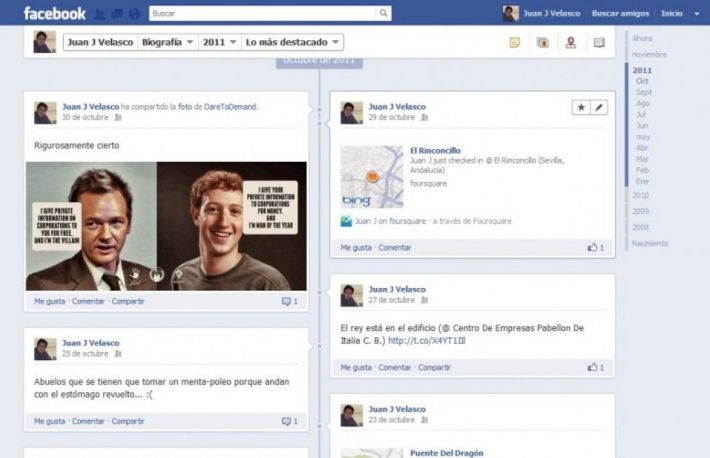This screenshot has height=458, width=710.
Task: Click Compartir on the 27 de octubre post
Action: tap(434, 367)
